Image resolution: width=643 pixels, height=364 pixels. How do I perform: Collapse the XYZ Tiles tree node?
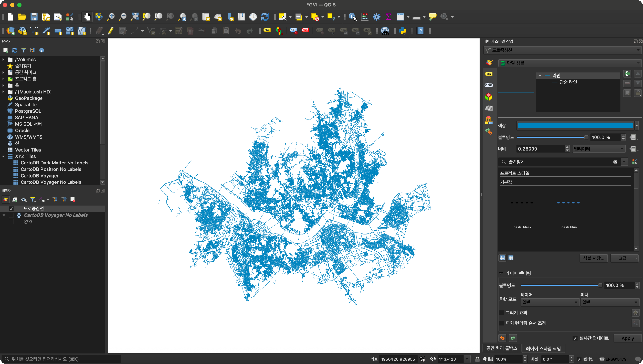3,156
